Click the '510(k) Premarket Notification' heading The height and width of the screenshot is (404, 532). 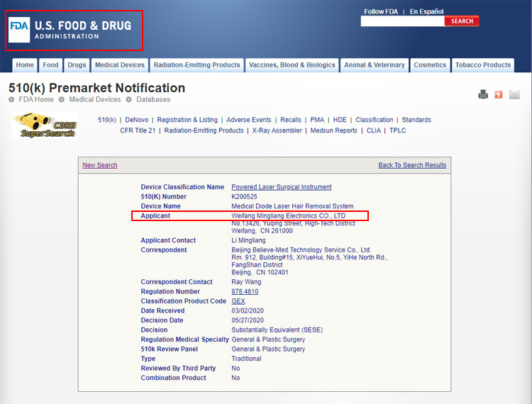pos(96,88)
